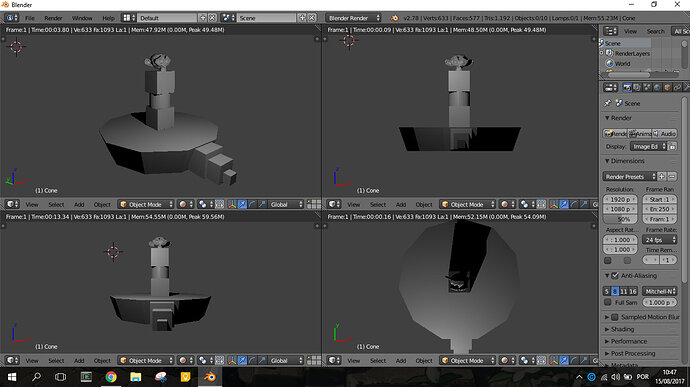Click the Audio render button

point(664,133)
